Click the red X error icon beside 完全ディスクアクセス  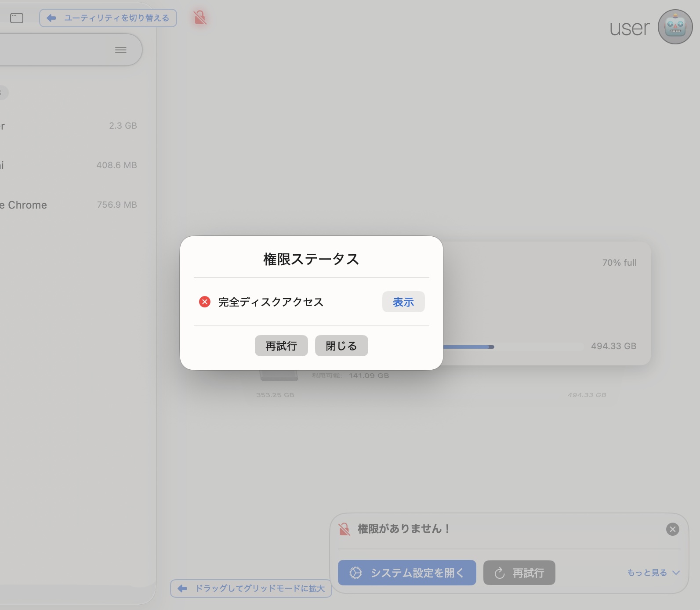205,302
